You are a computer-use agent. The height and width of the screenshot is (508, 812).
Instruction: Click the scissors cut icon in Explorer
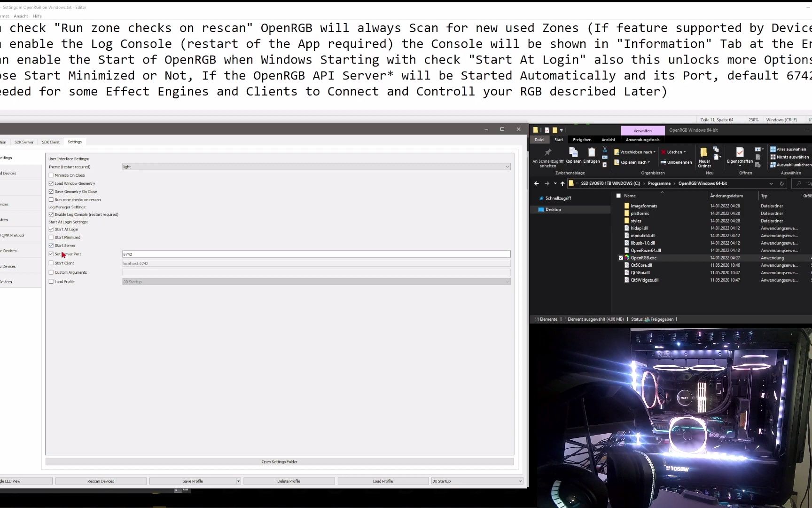[605, 149]
